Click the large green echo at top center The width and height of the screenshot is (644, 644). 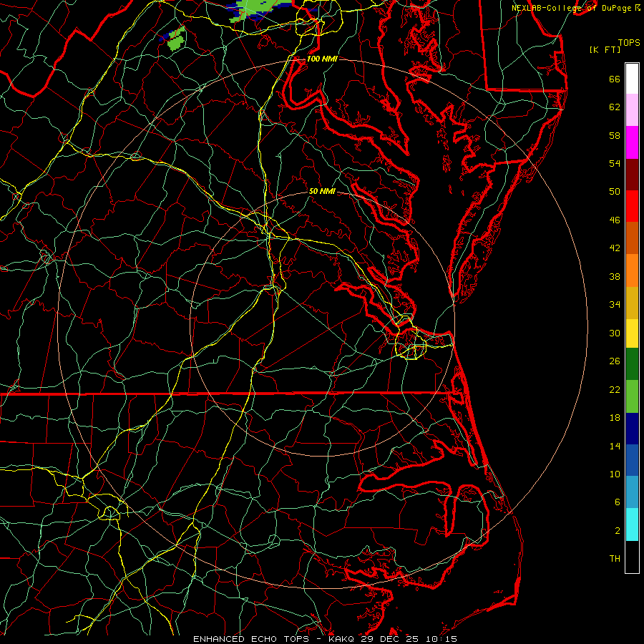tap(260, 9)
